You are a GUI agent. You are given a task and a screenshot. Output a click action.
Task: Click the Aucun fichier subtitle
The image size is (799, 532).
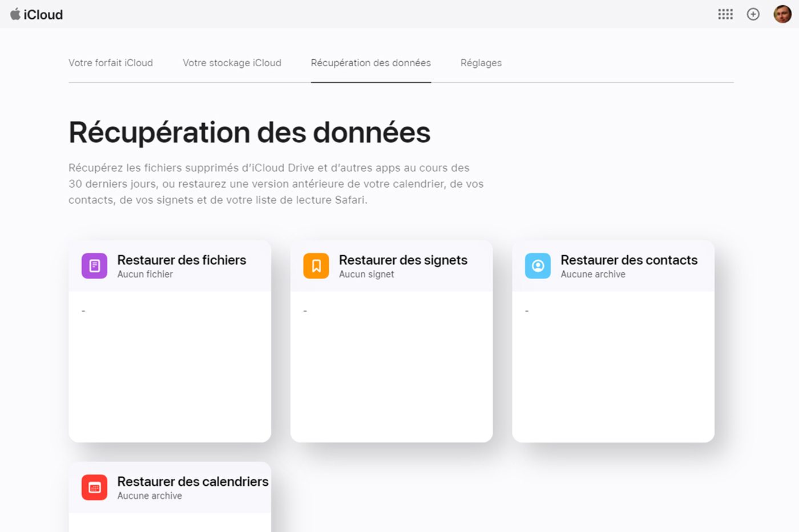point(145,274)
